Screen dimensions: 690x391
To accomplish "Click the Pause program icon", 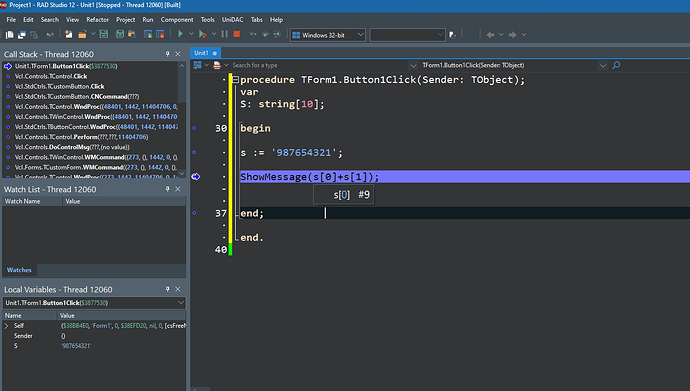I will (224, 34).
